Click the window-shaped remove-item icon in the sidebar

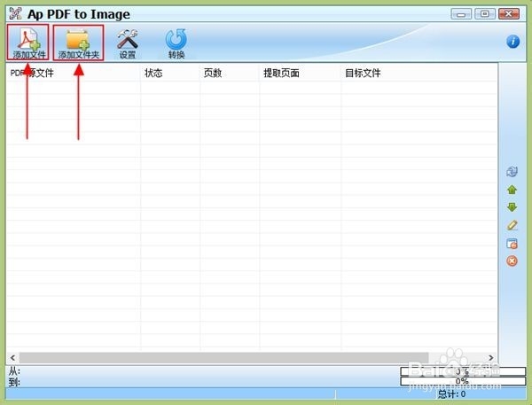point(512,243)
